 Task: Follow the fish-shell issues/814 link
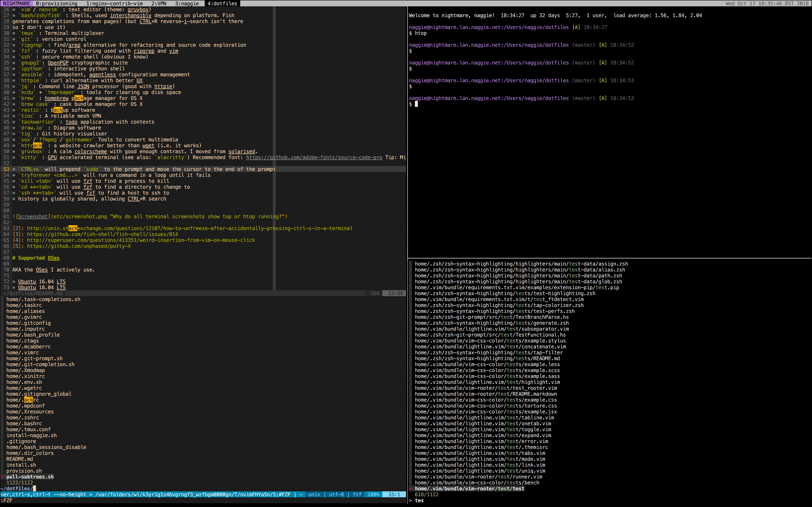coord(102,234)
